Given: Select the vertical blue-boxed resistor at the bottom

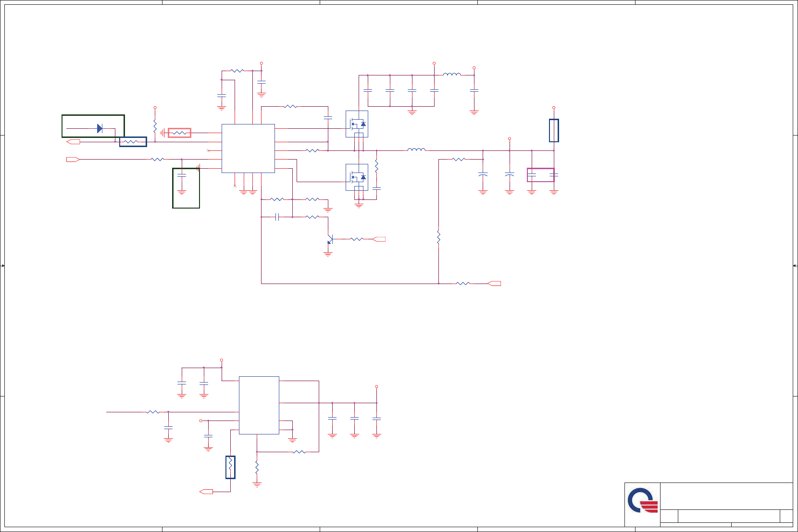Looking at the screenshot, I should click(230, 467).
